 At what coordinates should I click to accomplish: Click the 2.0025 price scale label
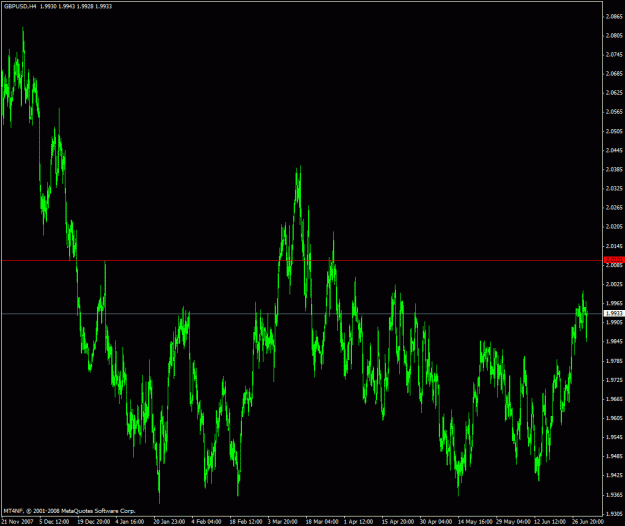point(614,284)
